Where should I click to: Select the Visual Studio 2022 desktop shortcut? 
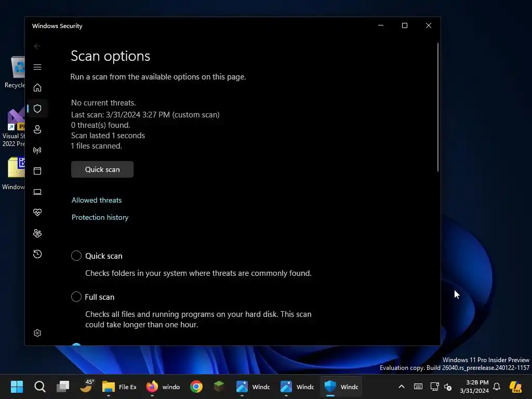[x=14, y=127]
